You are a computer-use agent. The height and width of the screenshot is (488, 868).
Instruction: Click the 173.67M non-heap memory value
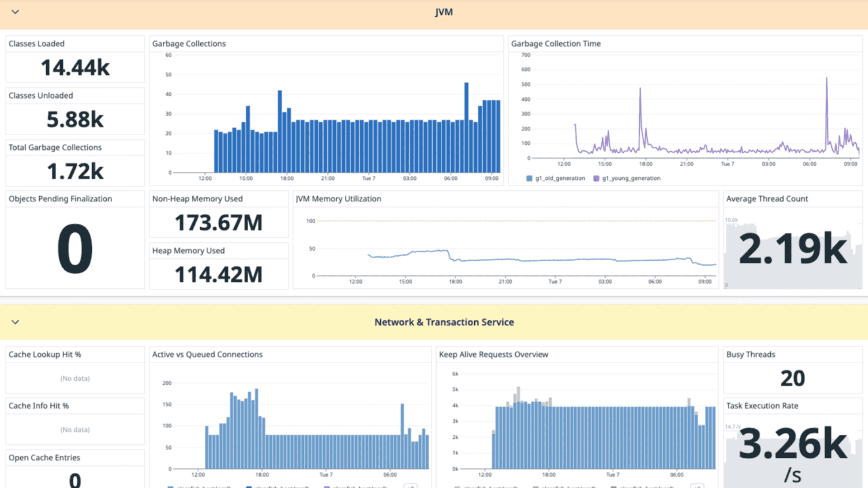(x=219, y=223)
